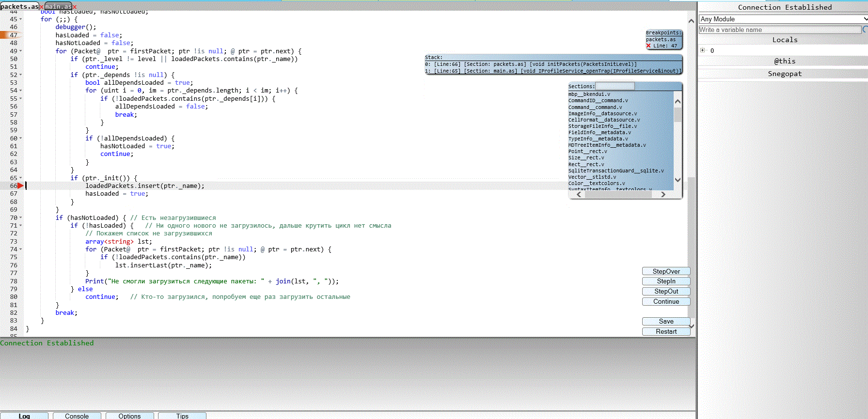
Task: Collapse the fold at line 65
Action: pyautogui.click(x=20, y=178)
